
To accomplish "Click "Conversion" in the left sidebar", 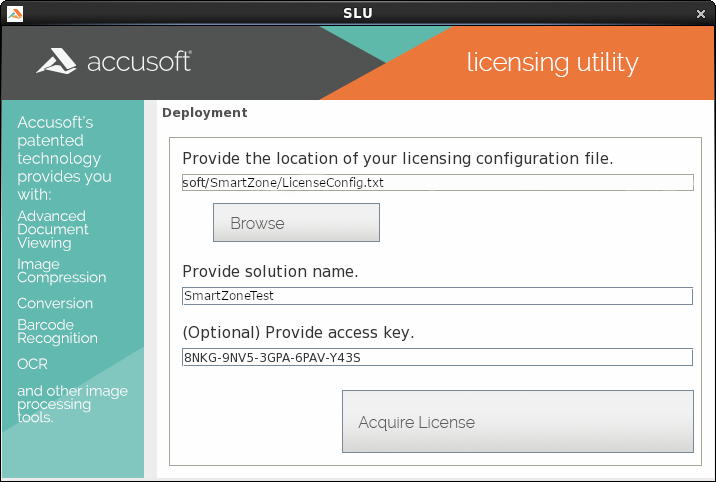I will pos(55,303).
